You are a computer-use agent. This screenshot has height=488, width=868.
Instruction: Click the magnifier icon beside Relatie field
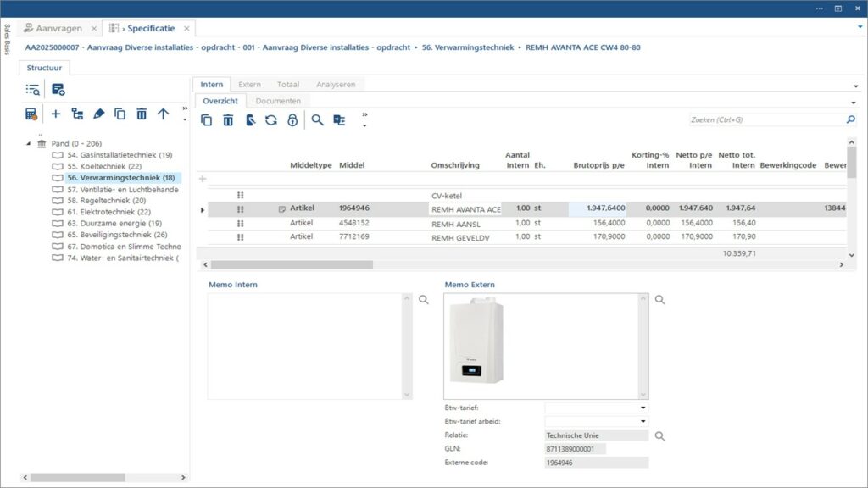click(x=659, y=435)
